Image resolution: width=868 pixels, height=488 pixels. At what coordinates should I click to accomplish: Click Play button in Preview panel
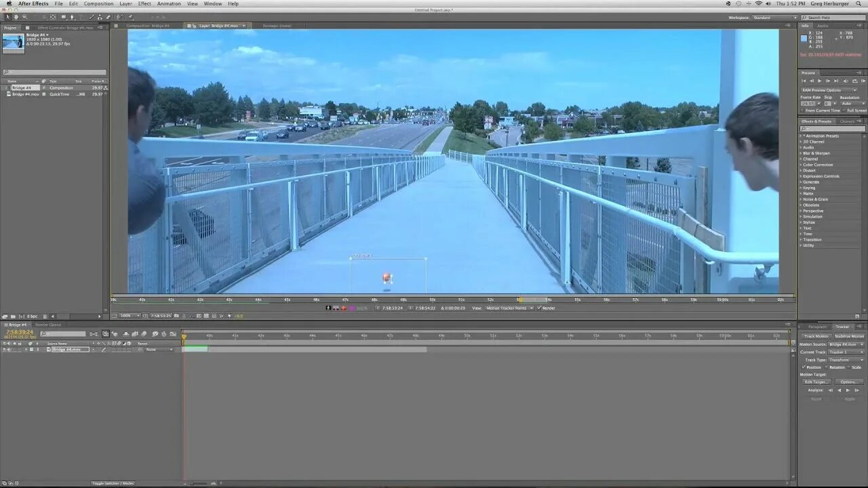click(x=819, y=81)
